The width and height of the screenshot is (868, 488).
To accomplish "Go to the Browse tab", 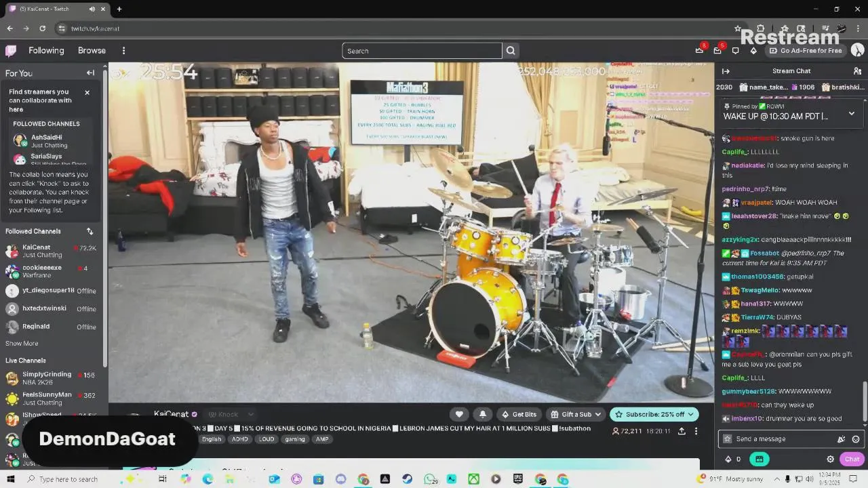I will [92, 50].
